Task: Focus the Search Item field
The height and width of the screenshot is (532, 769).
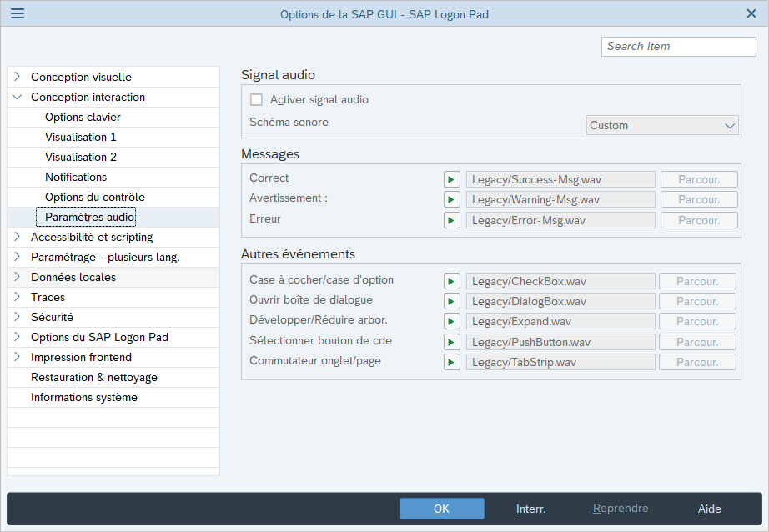Action: pyautogui.click(x=679, y=47)
